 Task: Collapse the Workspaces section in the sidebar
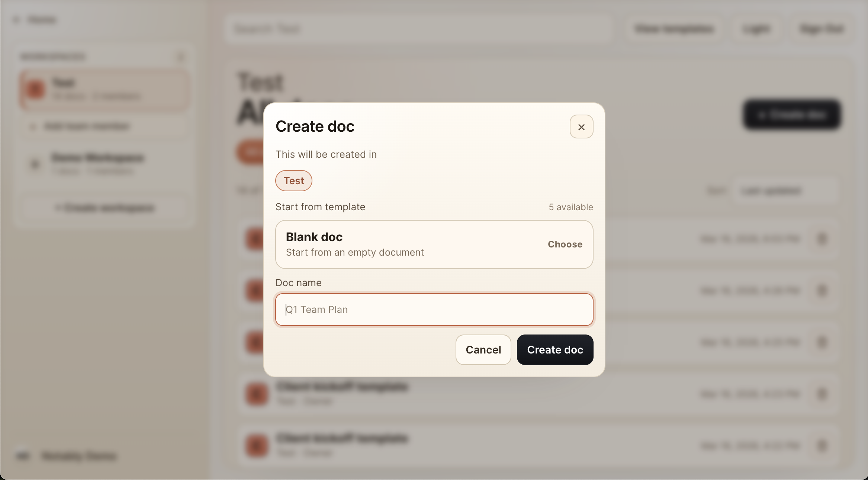(181, 57)
